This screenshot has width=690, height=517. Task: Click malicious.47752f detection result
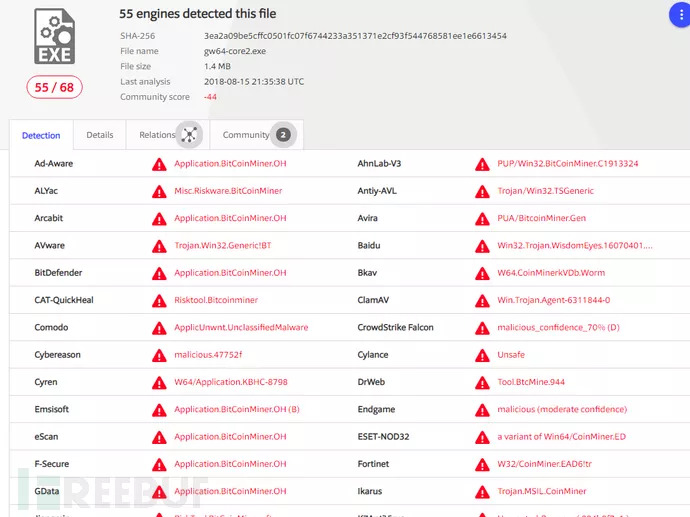(208, 355)
